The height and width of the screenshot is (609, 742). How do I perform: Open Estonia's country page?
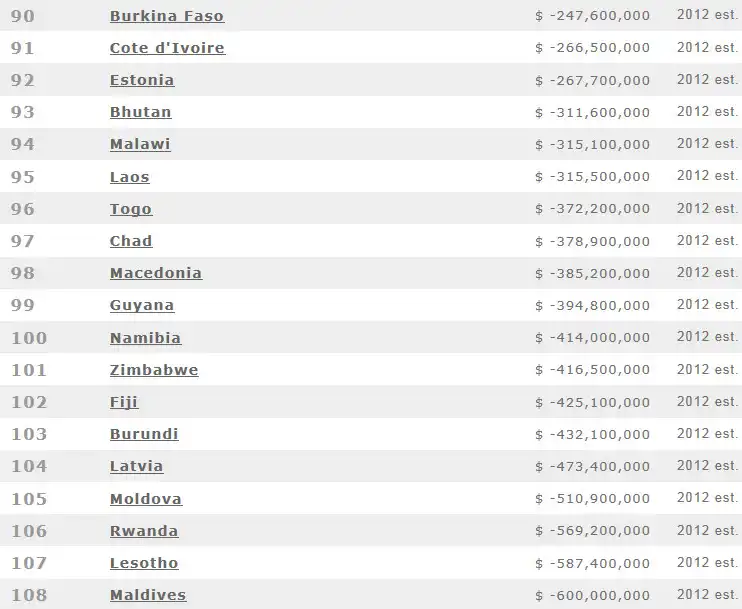pos(142,80)
